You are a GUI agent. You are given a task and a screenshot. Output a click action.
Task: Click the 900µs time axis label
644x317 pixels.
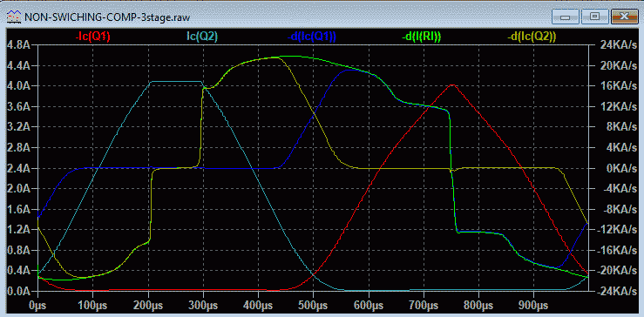533,307
